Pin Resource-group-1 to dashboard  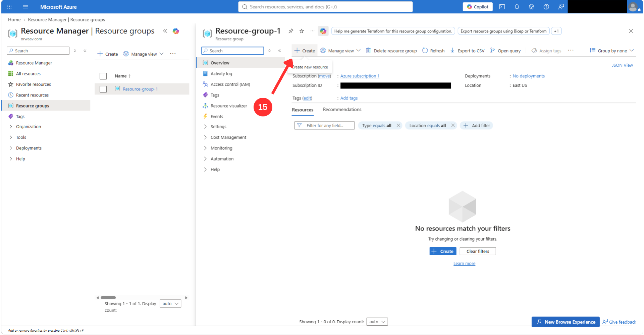(291, 31)
